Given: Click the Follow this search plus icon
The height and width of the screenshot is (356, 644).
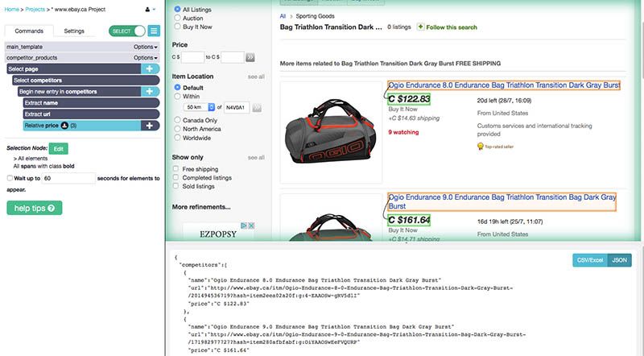Looking at the screenshot, I should (x=420, y=27).
